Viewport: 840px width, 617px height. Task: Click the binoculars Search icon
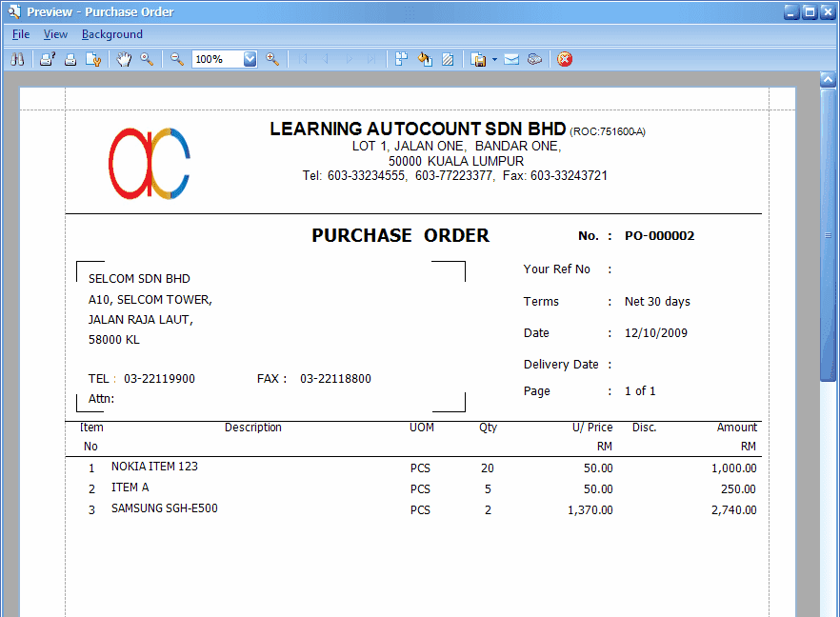point(17,59)
